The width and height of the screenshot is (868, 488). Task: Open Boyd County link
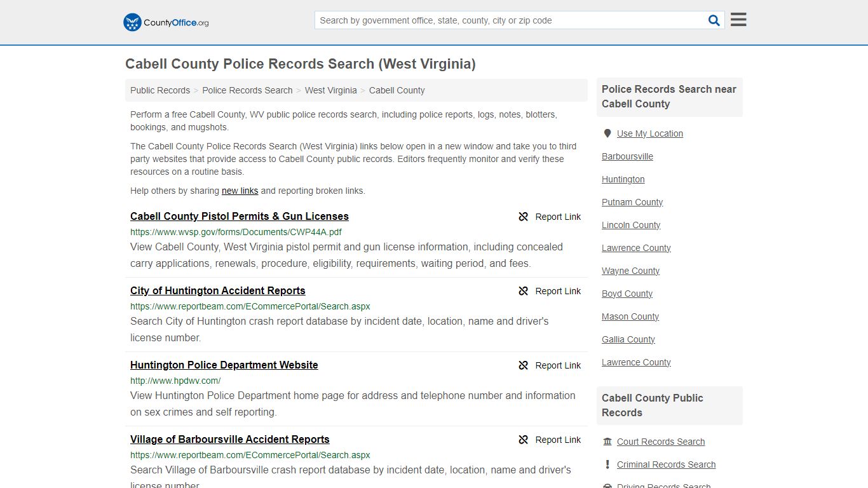tap(627, 294)
